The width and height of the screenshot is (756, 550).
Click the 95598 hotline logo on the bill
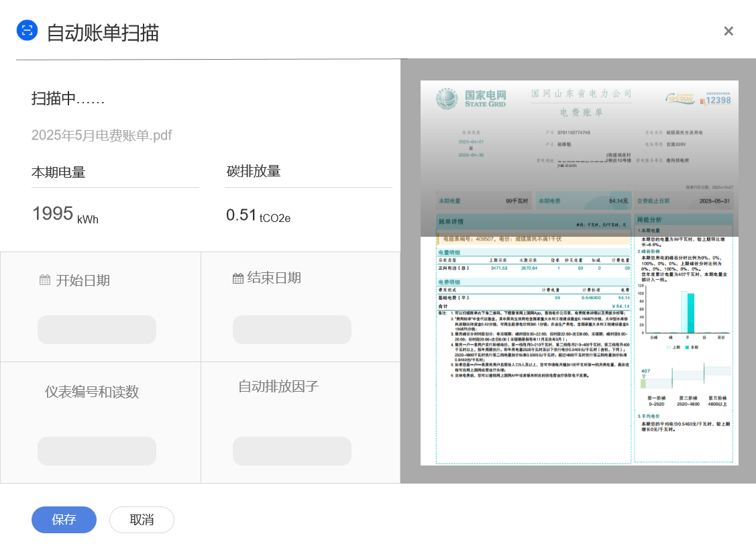click(x=680, y=99)
